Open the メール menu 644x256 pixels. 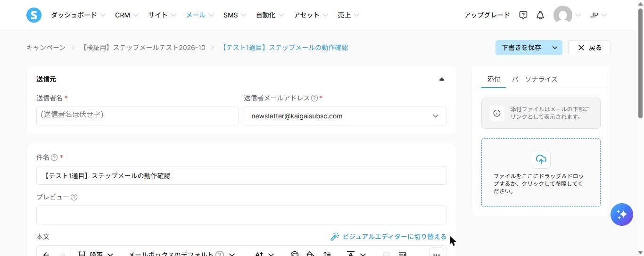pyautogui.click(x=200, y=15)
